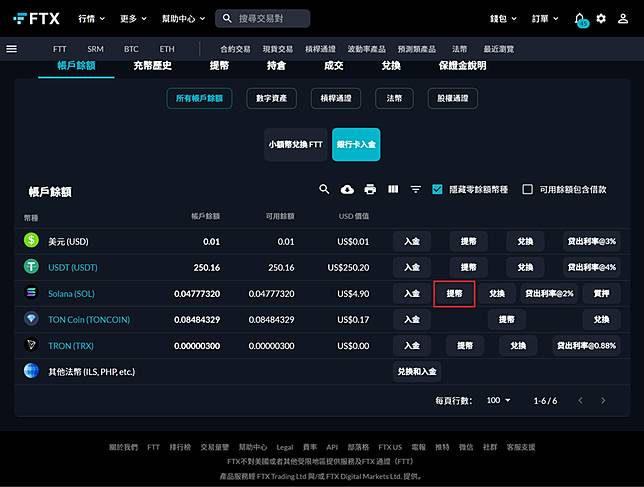Click 質押 in Solana row
This screenshot has width=644, height=487.
(x=601, y=294)
